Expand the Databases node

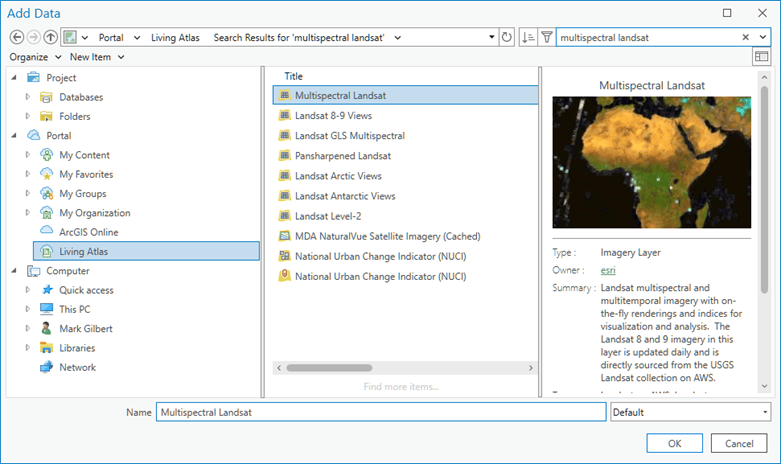(x=28, y=97)
